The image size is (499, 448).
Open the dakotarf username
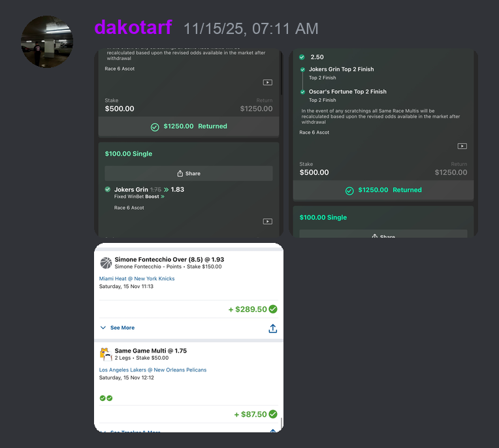point(133,27)
